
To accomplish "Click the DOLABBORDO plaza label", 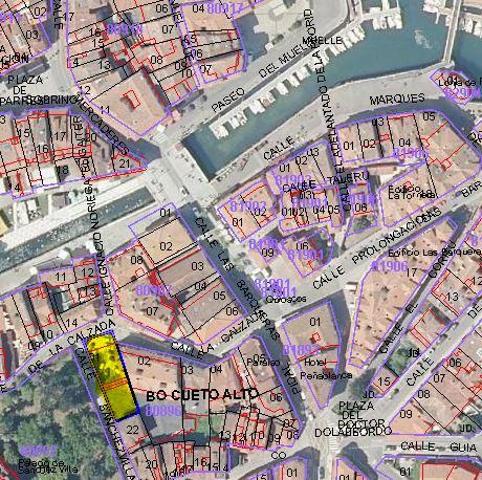I will pyautogui.click(x=353, y=432).
